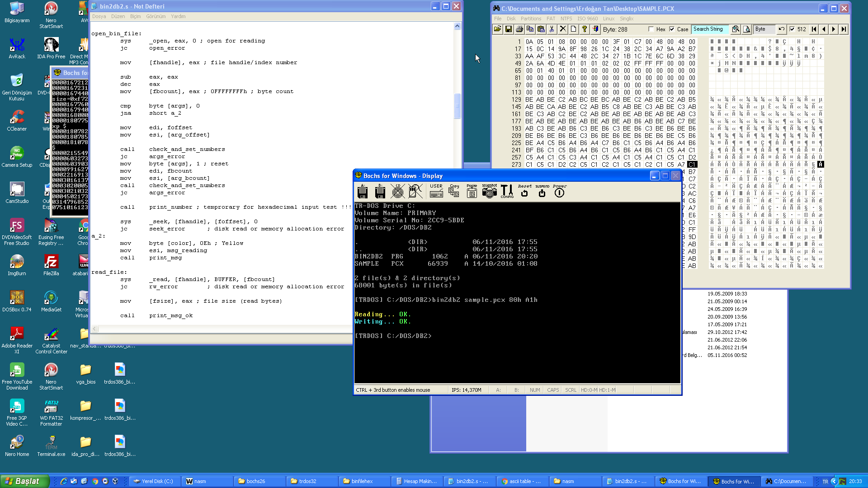
Task: Open the FileZilla desktop icon
Action: 51,265
